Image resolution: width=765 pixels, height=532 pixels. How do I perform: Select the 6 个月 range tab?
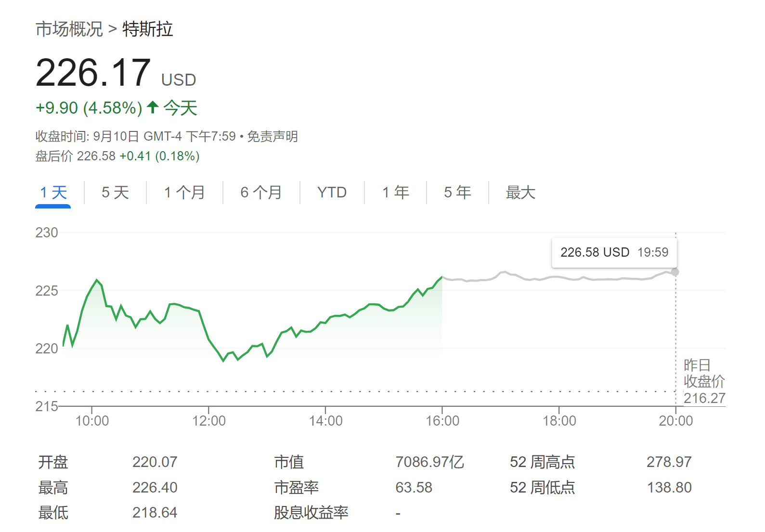coord(261,193)
